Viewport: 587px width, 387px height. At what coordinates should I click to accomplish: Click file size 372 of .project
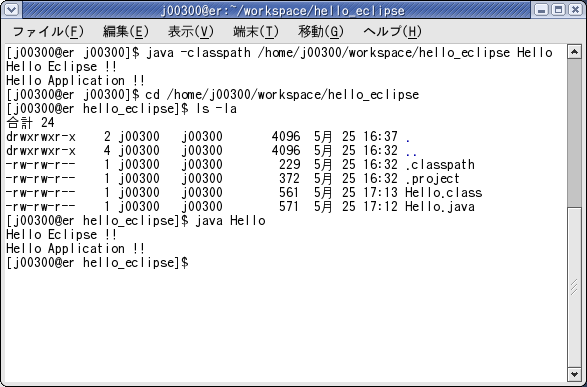click(289, 179)
